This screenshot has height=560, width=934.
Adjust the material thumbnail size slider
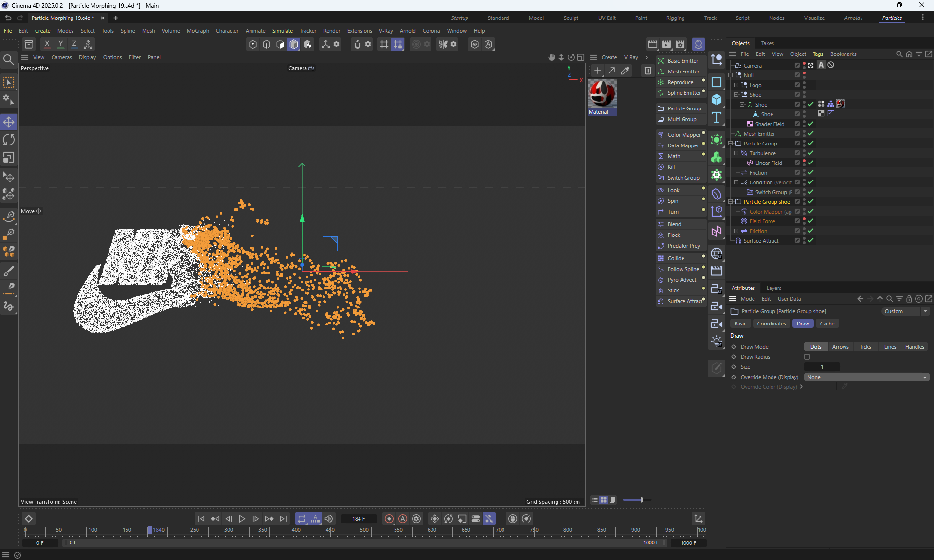[641, 500]
